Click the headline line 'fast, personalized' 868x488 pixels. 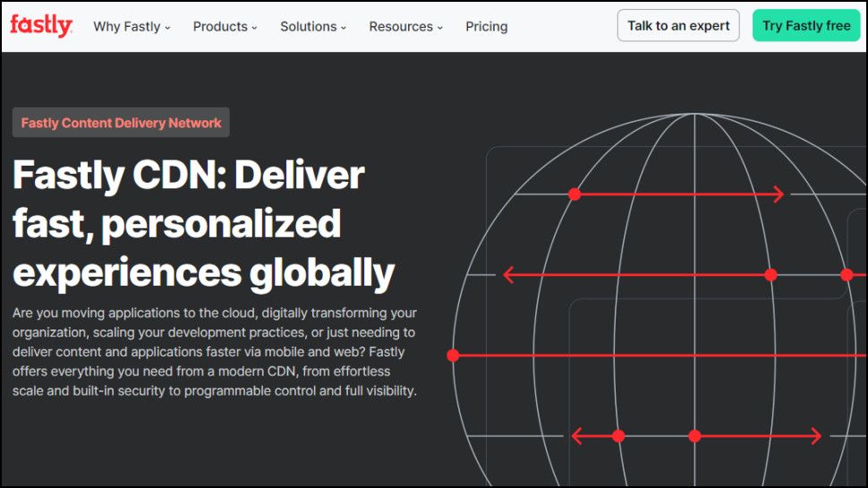[x=176, y=224]
